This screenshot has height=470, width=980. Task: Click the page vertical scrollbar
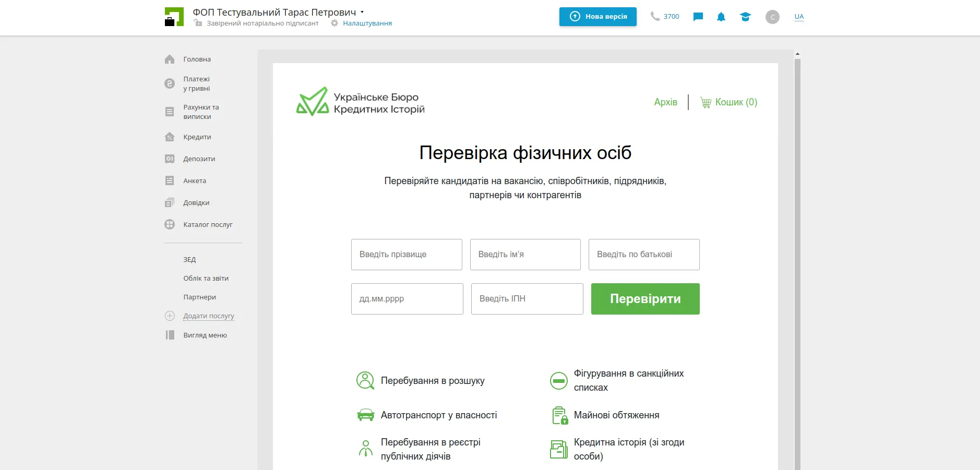click(x=797, y=261)
